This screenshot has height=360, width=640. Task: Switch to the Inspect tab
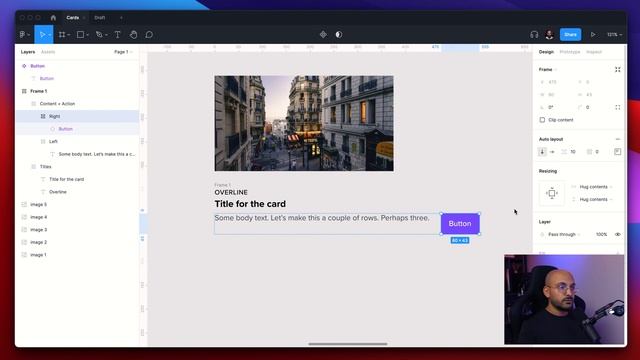pyautogui.click(x=594, y=52)
